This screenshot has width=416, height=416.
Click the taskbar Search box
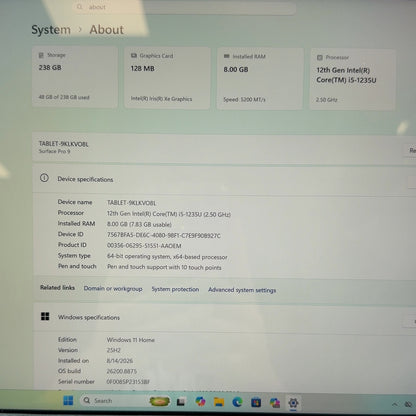click(113, 401)
